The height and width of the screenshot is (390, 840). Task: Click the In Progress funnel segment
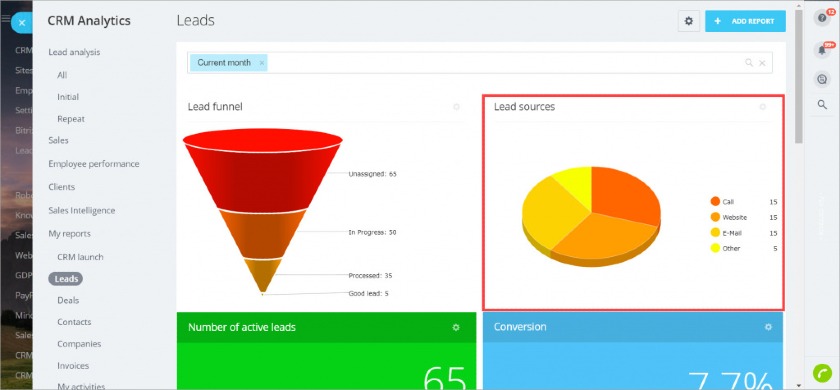coord(262,235)
